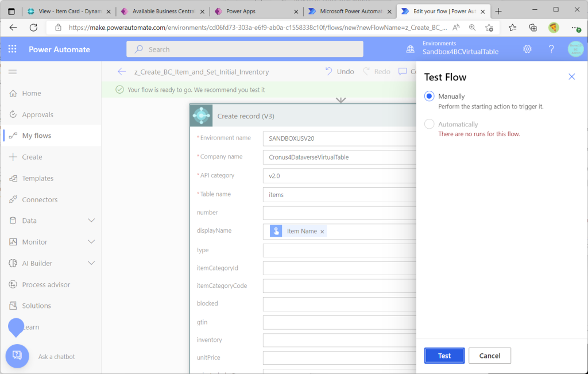Click the Environment name field SANDBOXUSV20

click(340, 138)
